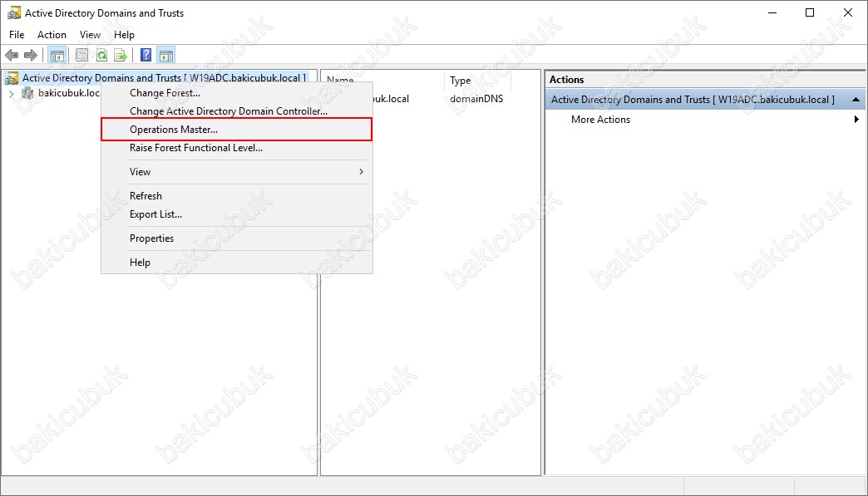The height and width of the screenshot is (496, 868).
Task: Open Properties via the toolbar icon
Action: [82, 56]
